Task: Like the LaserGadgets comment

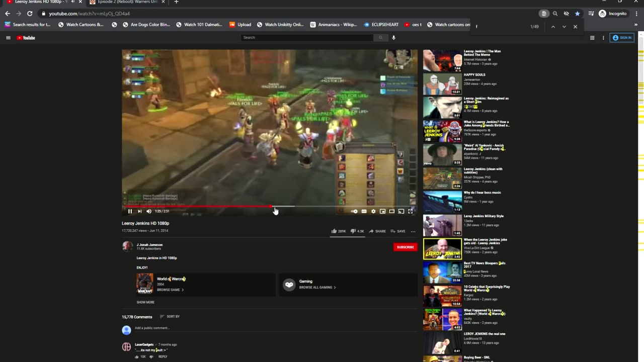Action: [x=137, y=357]
